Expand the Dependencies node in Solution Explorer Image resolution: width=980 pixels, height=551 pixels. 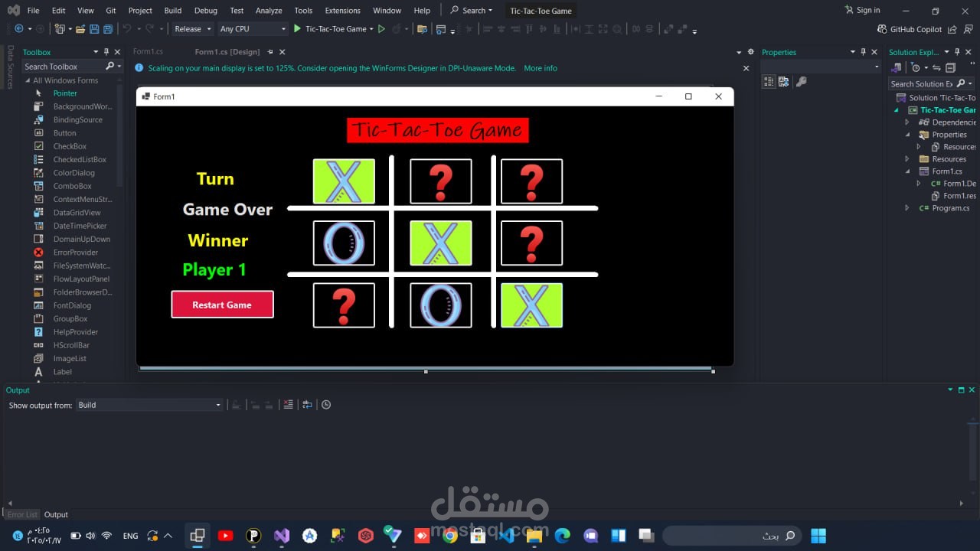click(x=907, y=122)
